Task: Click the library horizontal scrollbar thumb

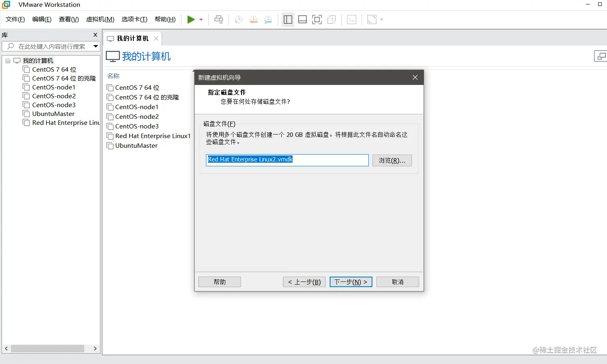Action: [48, 348]
